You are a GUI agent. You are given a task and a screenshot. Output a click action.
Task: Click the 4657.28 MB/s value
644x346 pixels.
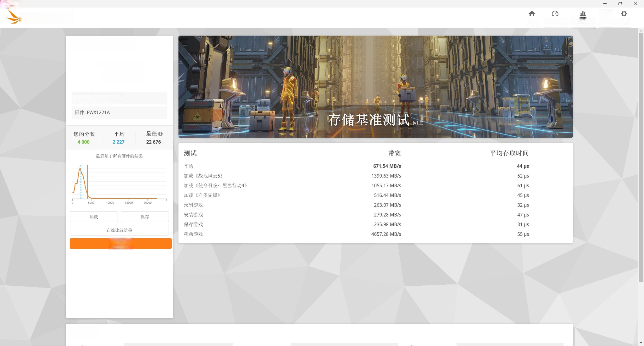tap(386, 234)
